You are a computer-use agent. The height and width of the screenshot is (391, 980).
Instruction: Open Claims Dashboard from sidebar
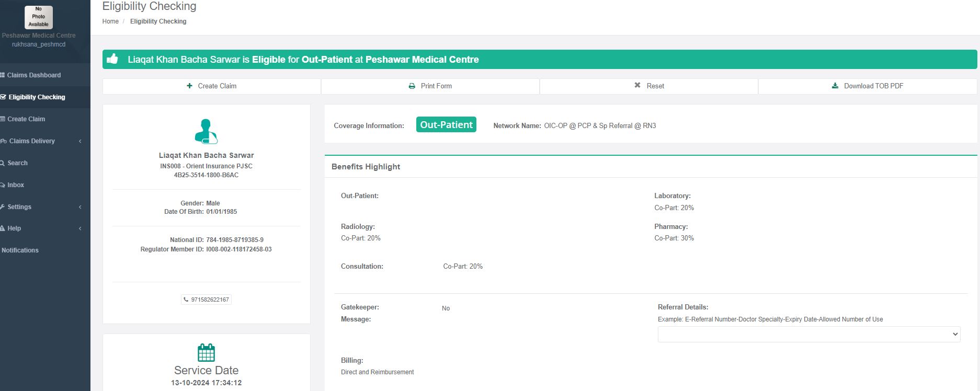coord(33,75)
